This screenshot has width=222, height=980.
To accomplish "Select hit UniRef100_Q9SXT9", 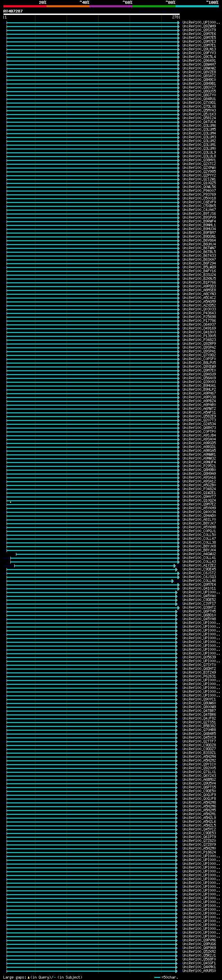I will click(x=199, y=30).
